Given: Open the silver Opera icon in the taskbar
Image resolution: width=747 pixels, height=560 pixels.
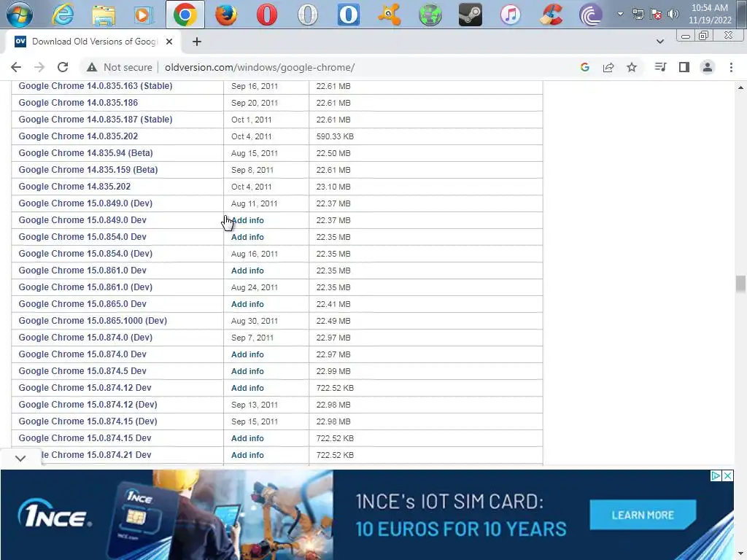Looking at the screenshot, I should coord(308,15).
